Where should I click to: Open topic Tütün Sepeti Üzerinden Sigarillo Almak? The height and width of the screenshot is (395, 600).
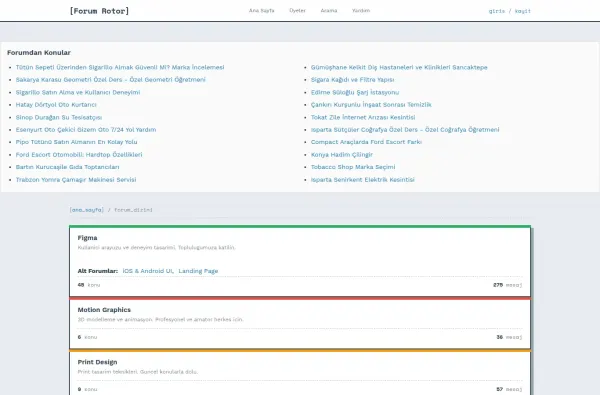pos(120,67)
